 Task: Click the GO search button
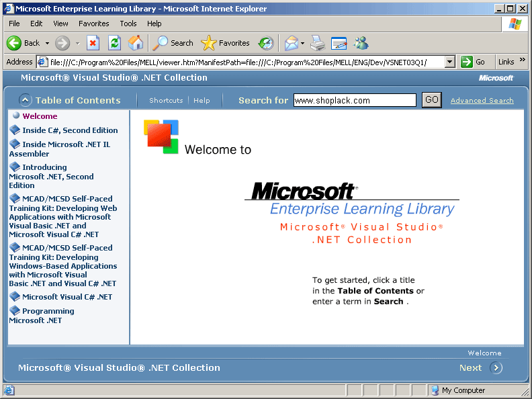point(431,99)
